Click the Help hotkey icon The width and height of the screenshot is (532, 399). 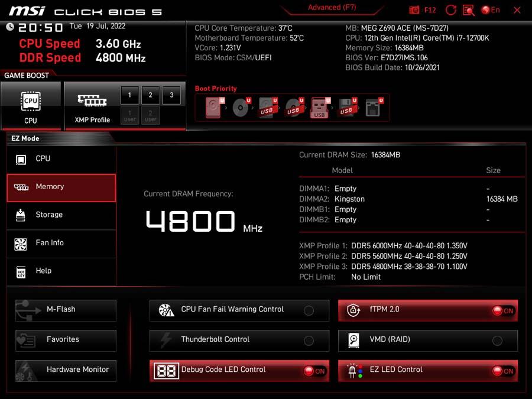[21, 272]
